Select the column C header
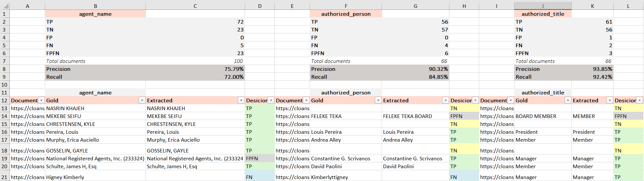The width and height of the screenshot is (644, 181). pyautogui.click(x=195, y=6)
